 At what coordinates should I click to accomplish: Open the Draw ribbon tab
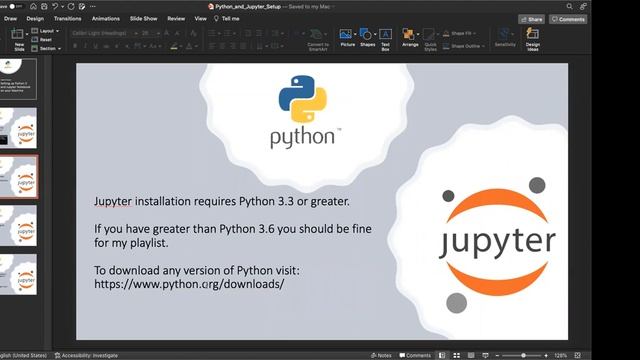[x=11, y=19]
